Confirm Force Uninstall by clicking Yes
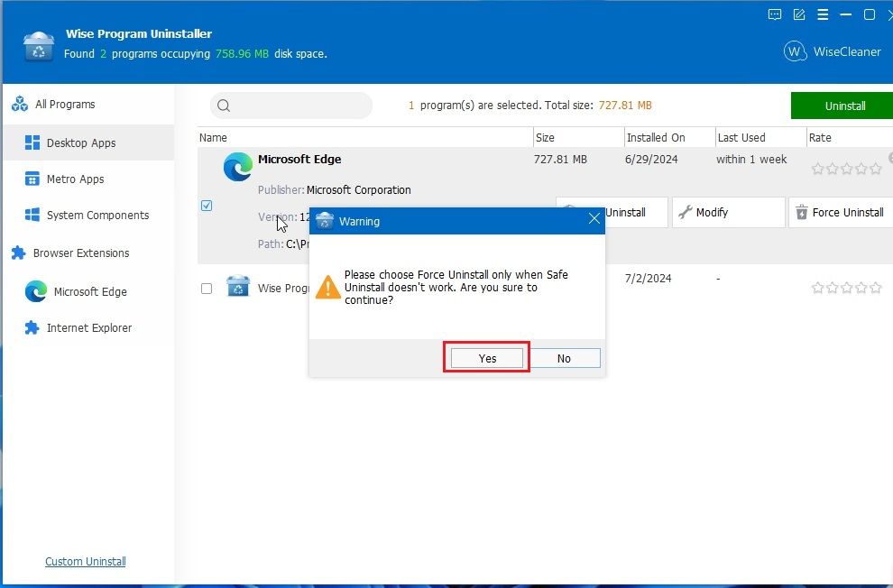Screen dimensions: 893x588 (486, 357)
